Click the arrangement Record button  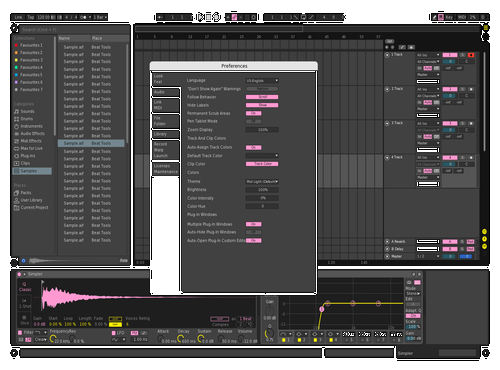216,17
